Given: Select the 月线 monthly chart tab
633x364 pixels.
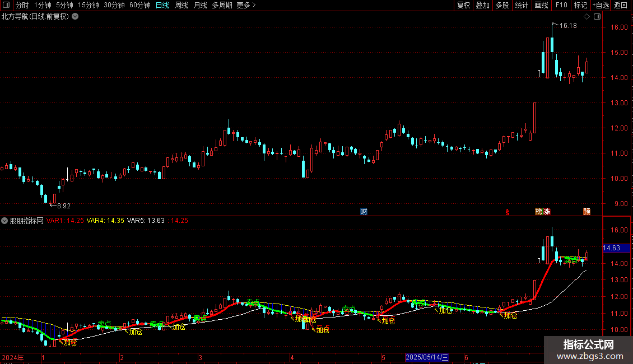Looking at the screenshot, I should tap(200, 5).
